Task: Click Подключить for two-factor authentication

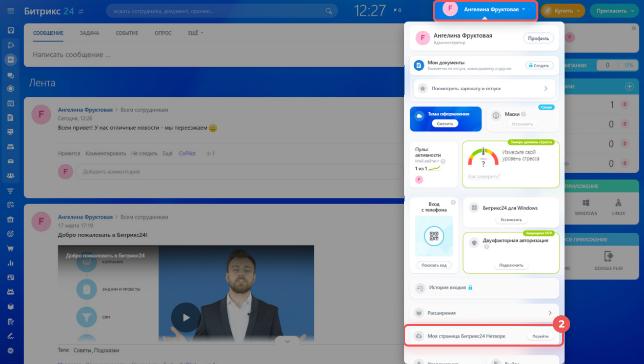Action: pyautogui.click(x=511, y=265)
